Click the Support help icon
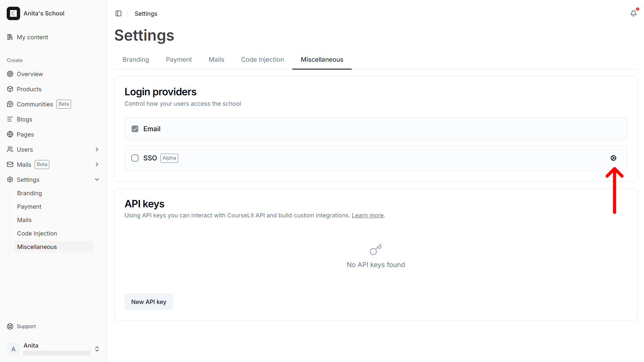This screenshot has width=644, height=362. point(10,326)
